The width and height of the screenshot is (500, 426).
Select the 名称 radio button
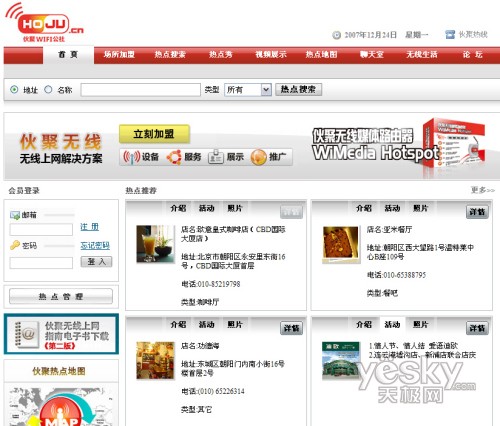[48, 89]
